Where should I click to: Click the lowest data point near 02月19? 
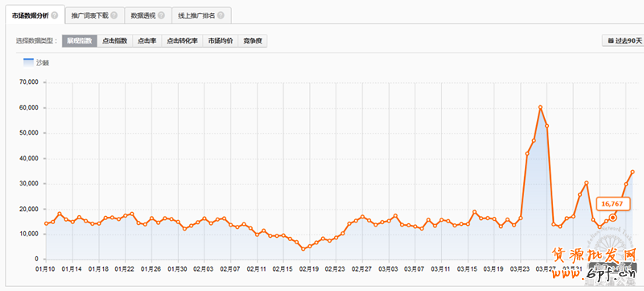point(303,248)
